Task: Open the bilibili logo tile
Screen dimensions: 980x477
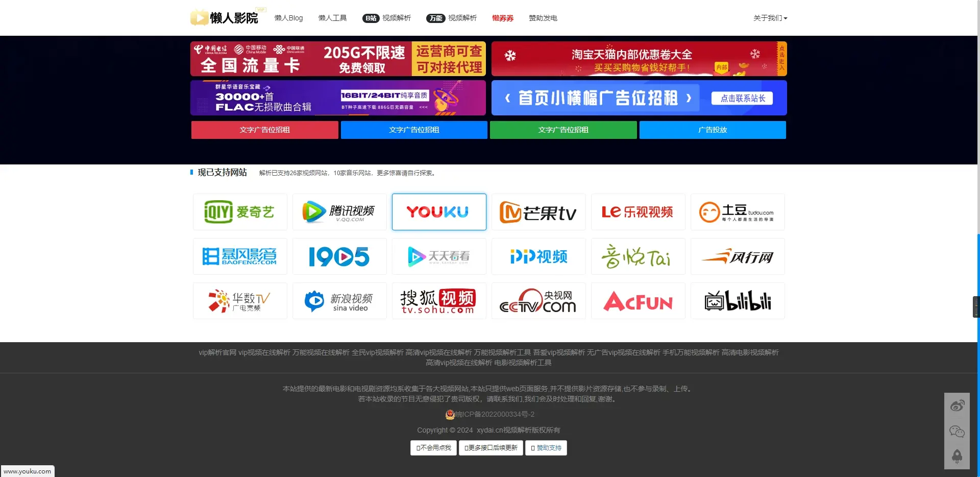Action: [738, 301]
